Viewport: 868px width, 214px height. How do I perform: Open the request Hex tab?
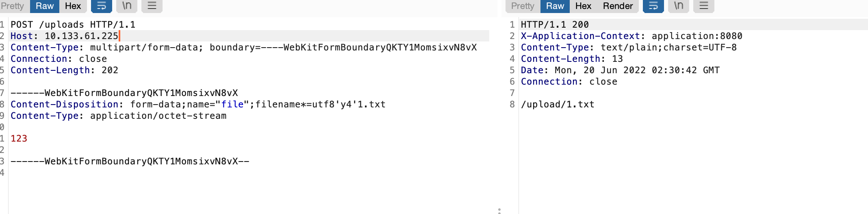pyautogui.click(x=73, y=6)
